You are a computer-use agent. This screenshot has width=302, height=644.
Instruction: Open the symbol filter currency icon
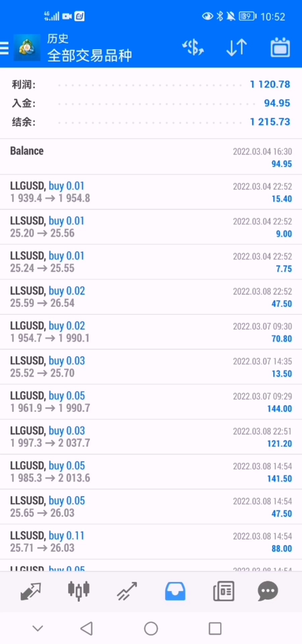pos(193,48)
